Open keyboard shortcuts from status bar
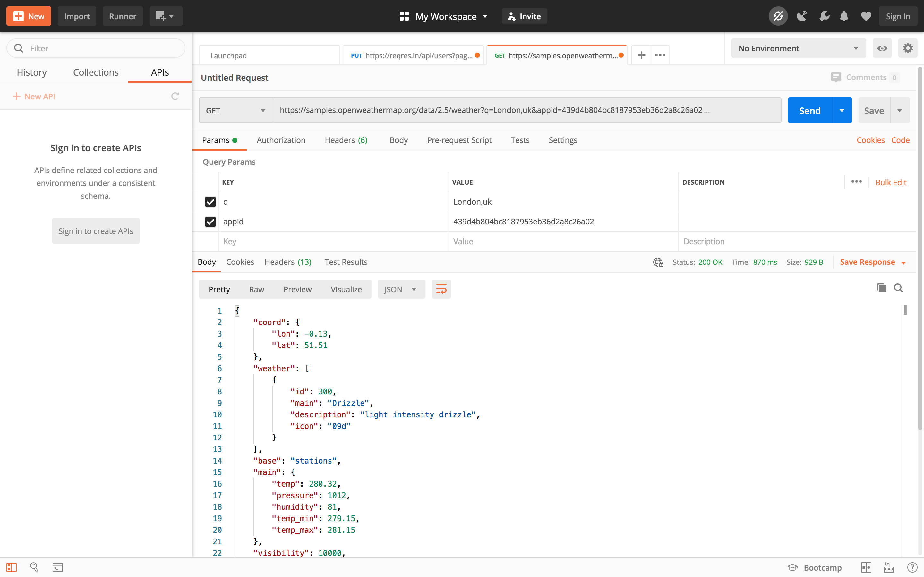 click(888, 567)
